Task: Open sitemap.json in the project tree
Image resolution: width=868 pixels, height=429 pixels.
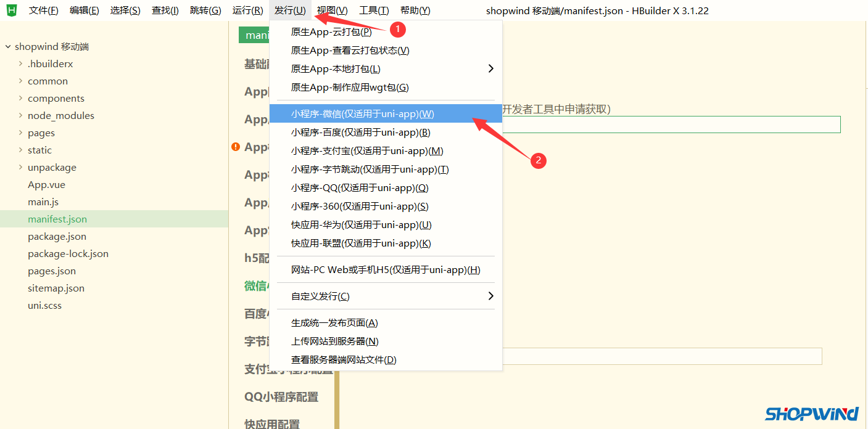Action: click(56, 288)
